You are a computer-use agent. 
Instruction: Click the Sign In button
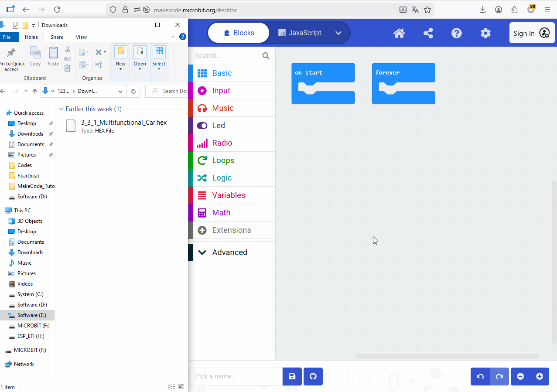click(532, 33)
